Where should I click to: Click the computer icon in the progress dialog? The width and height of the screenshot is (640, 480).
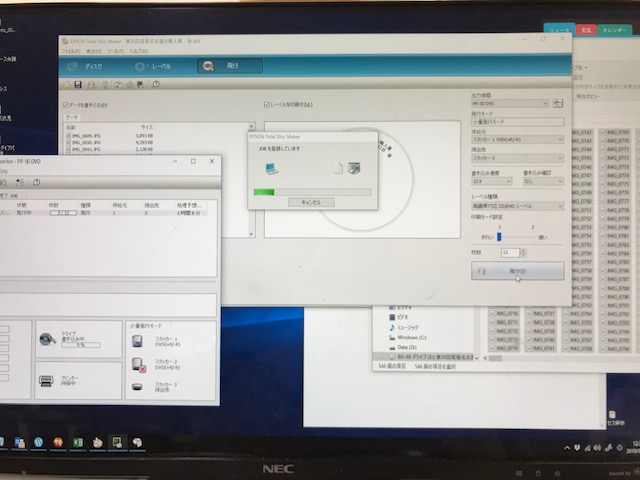[271, 168]
